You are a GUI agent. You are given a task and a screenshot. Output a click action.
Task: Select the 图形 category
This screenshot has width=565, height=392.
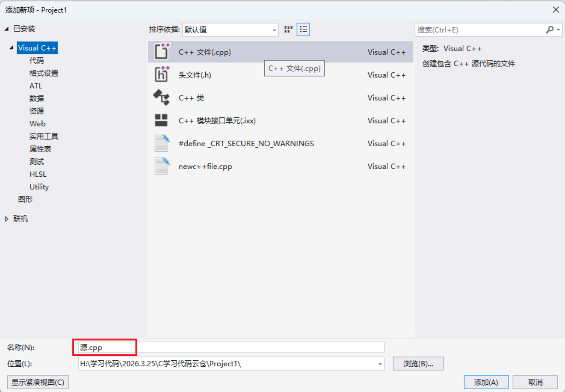click(x=25, y=199)
